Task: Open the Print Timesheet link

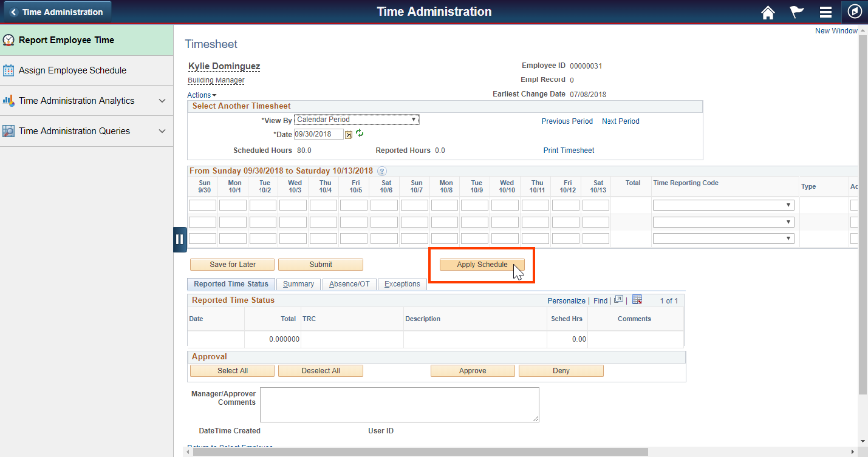Action: tap(569, 150)
